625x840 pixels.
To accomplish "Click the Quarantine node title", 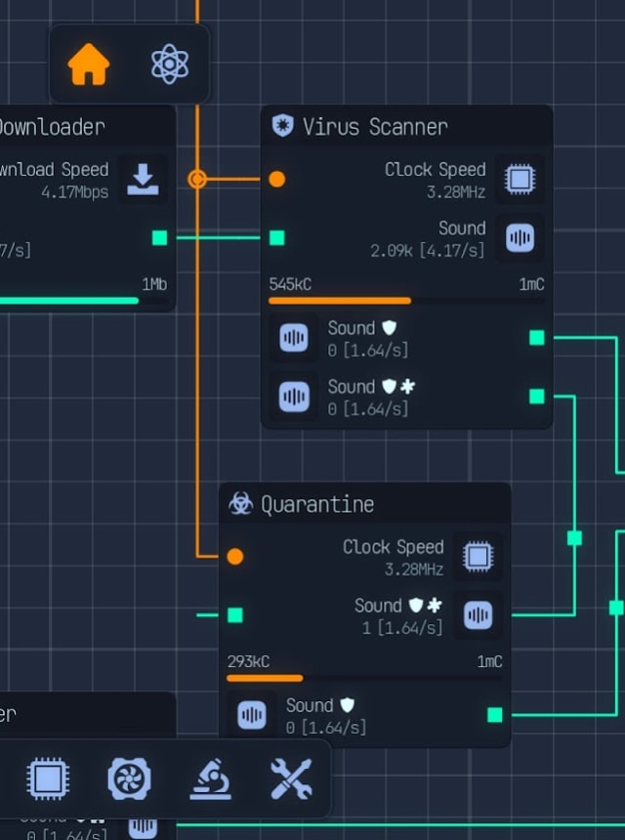I will click(x=316, y=505).
